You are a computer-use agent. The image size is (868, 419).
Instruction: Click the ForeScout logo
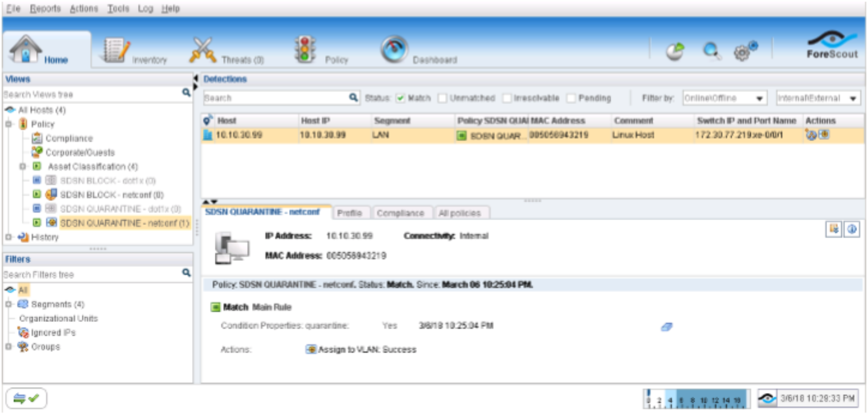tap(832, 45)
